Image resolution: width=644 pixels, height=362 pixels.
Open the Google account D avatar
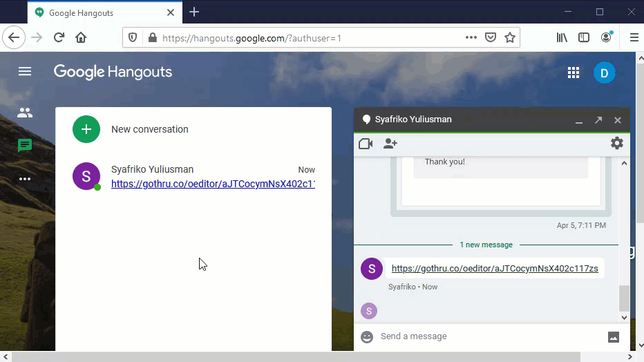click(x=604, y=73)
